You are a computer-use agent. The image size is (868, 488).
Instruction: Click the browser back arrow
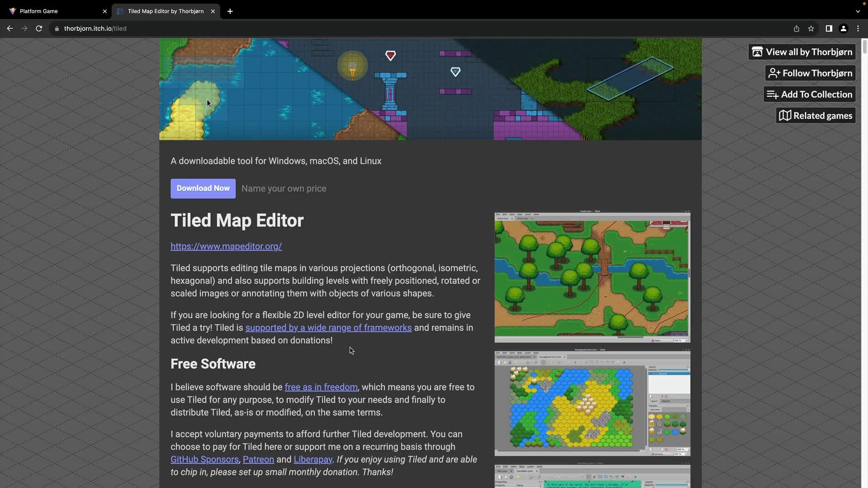[9, 28]
